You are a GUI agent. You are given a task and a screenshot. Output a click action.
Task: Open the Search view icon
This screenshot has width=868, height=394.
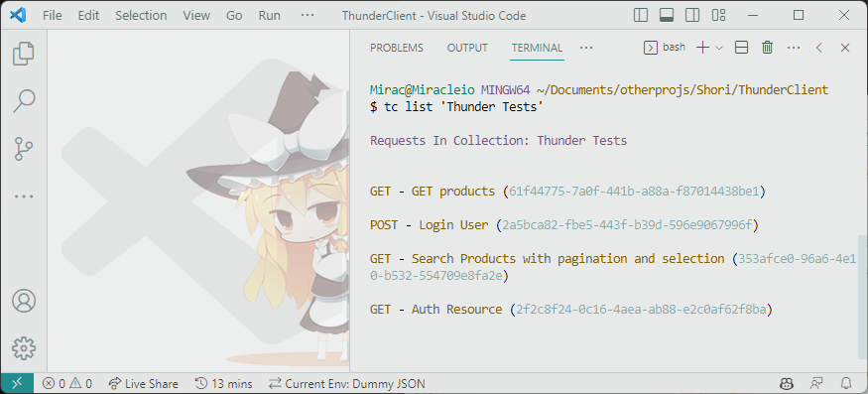[23, 101]
